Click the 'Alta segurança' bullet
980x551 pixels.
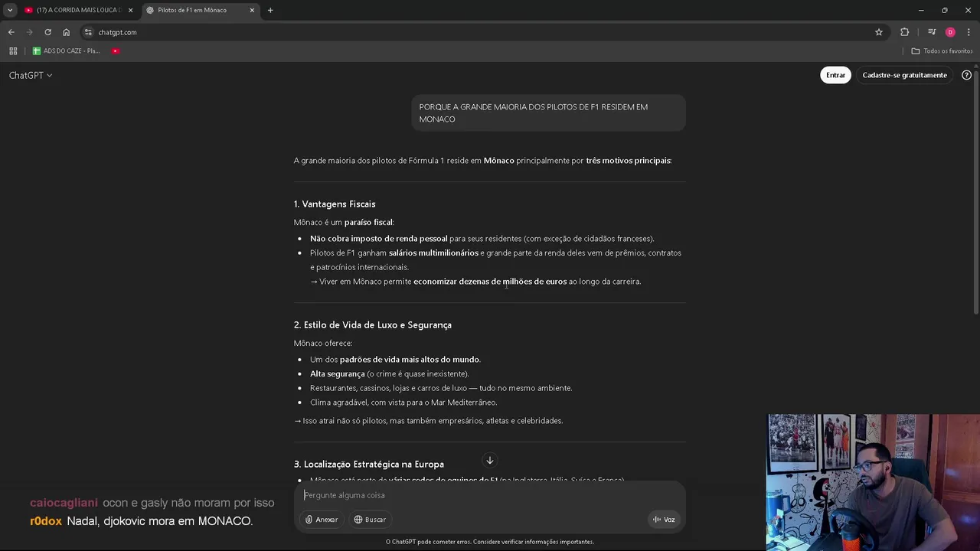click(x=389, y=374)
